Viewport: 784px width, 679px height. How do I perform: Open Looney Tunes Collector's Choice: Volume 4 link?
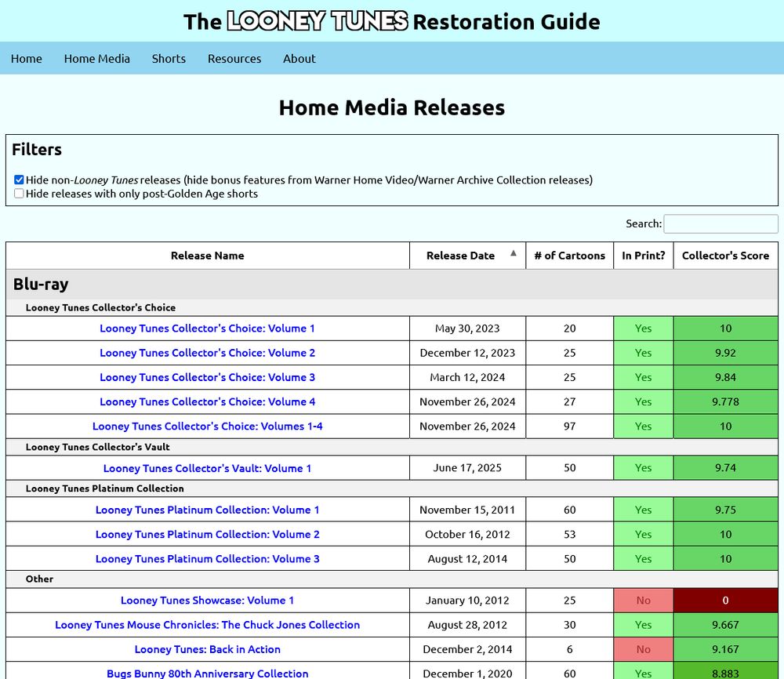coord(207,402)
